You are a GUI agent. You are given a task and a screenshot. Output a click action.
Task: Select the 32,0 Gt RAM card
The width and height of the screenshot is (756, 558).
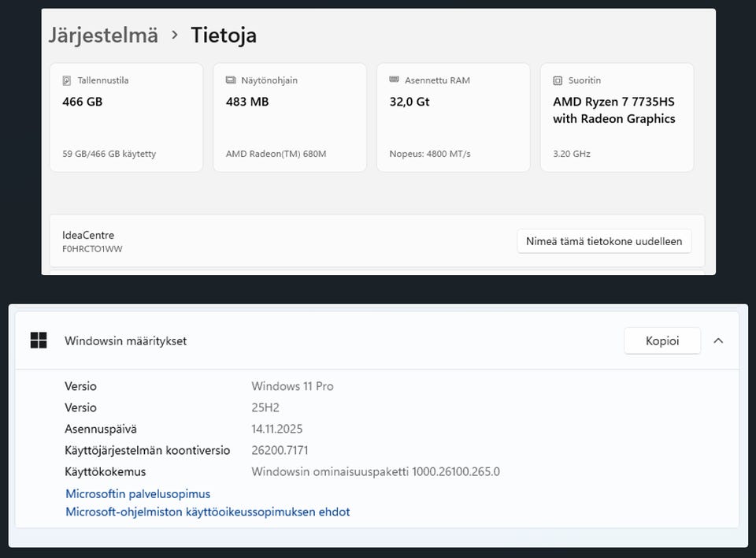point(453,118)
